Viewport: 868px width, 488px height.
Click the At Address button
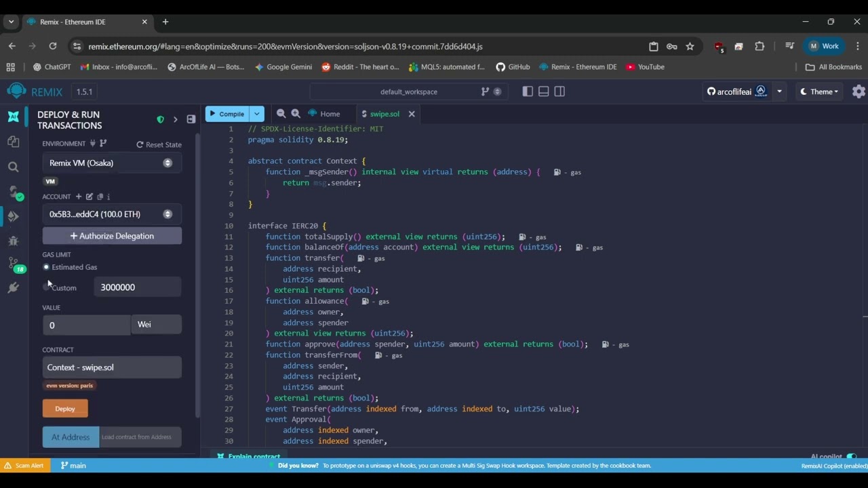[71, 437]
